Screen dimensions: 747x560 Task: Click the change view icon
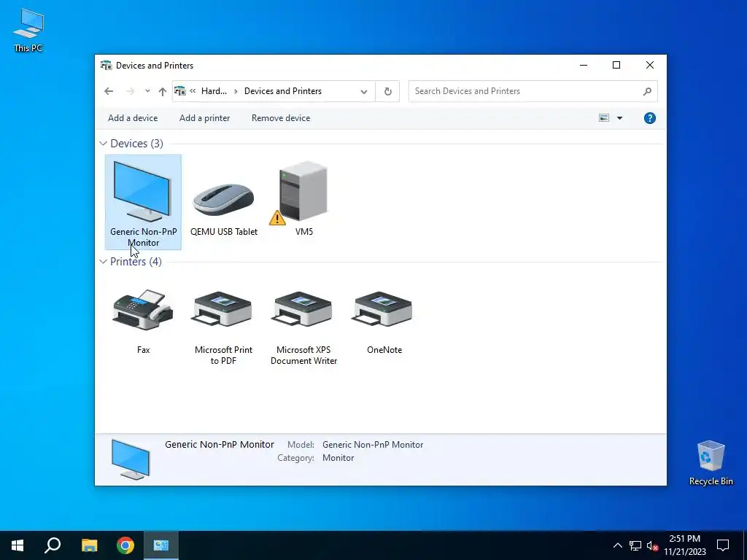coord(604,117)
